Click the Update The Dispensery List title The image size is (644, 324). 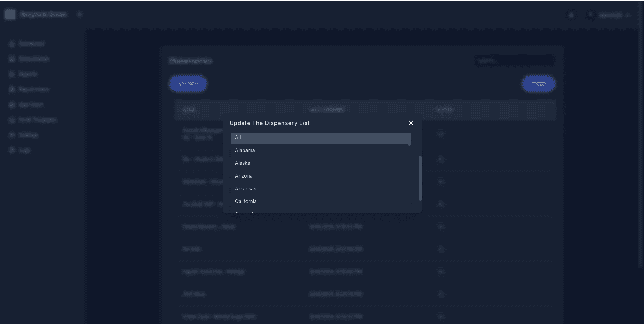pyautogui.click(x=270, y=123)
